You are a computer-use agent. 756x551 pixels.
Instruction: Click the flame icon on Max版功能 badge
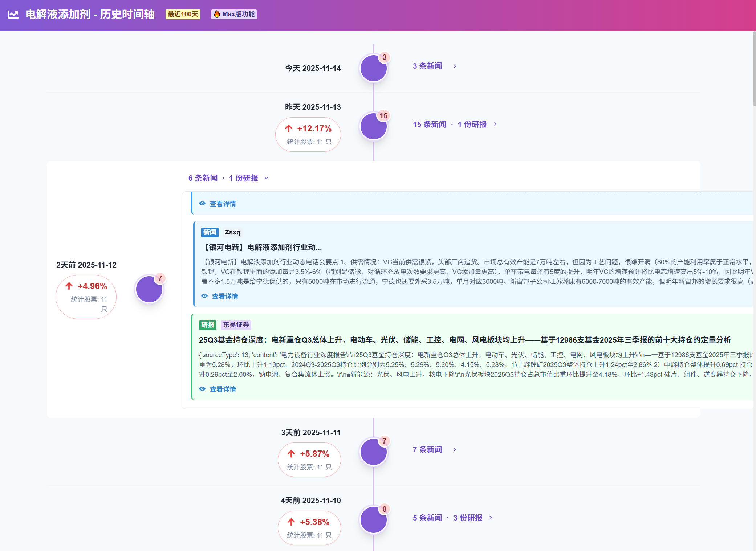click(217, 14)
